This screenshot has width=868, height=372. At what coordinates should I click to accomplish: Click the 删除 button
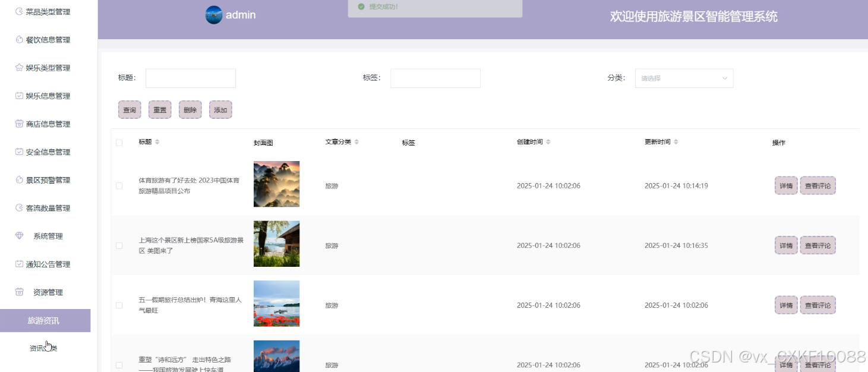tap(190, 110)
